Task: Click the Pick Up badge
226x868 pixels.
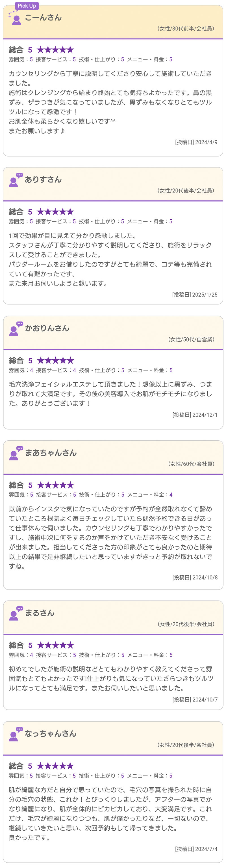Action: pyautogui.click(x=27, y=6)
